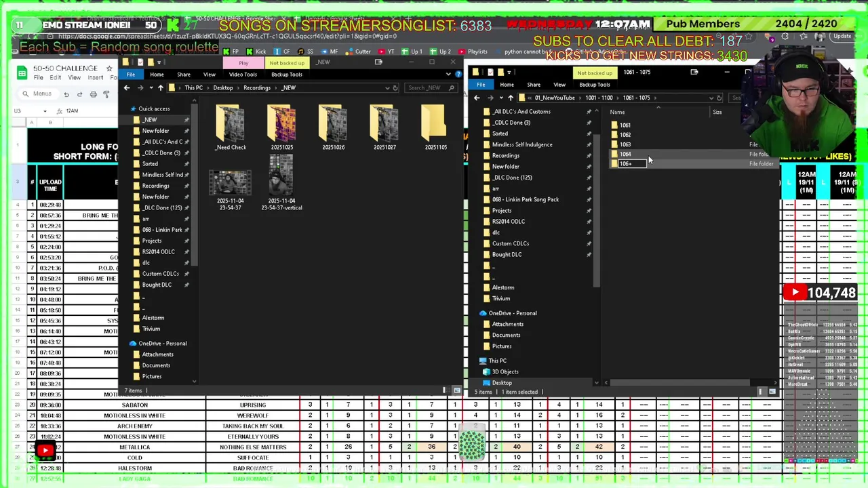Go back in the _NEW Explorer window
868x488 pixels.
tap(127, 87)
